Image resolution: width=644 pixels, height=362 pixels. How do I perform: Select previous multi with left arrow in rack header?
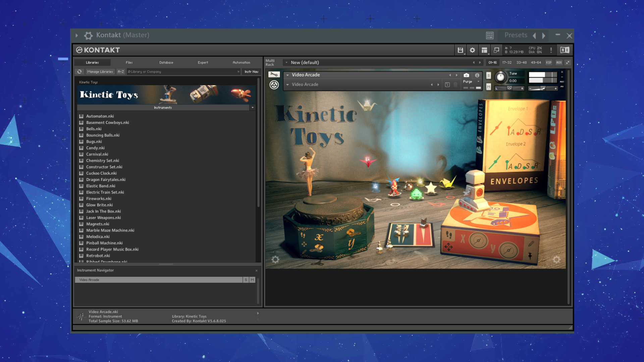[474, 62]
